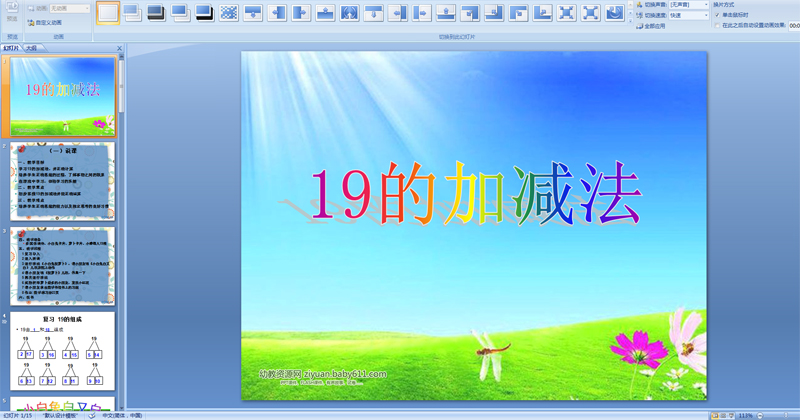Expand full transition gallery list

[x=630, y=21]
